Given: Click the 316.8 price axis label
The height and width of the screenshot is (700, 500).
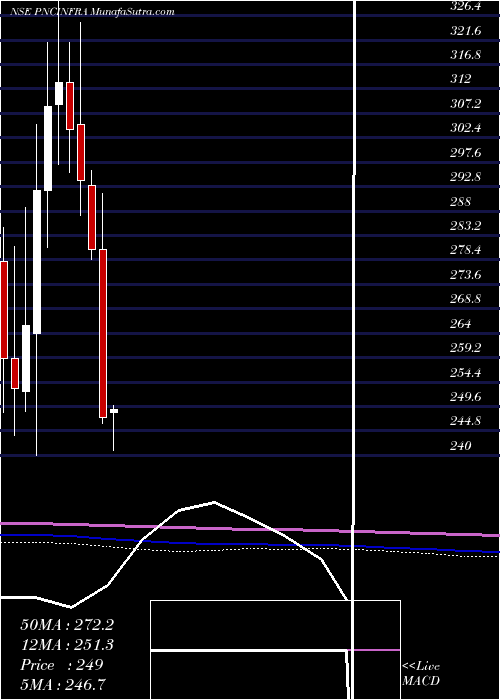Looking at the screenshot, I should [466, 55].
